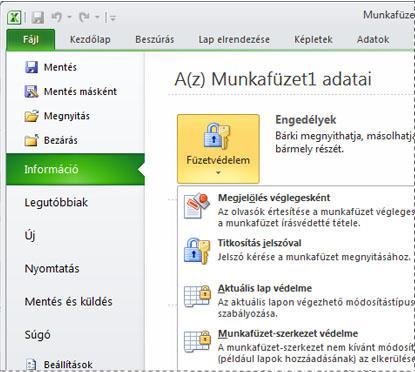Choose Mentés másként from file menu
Screen dimensions: 415x372
(x=80, y=92)
